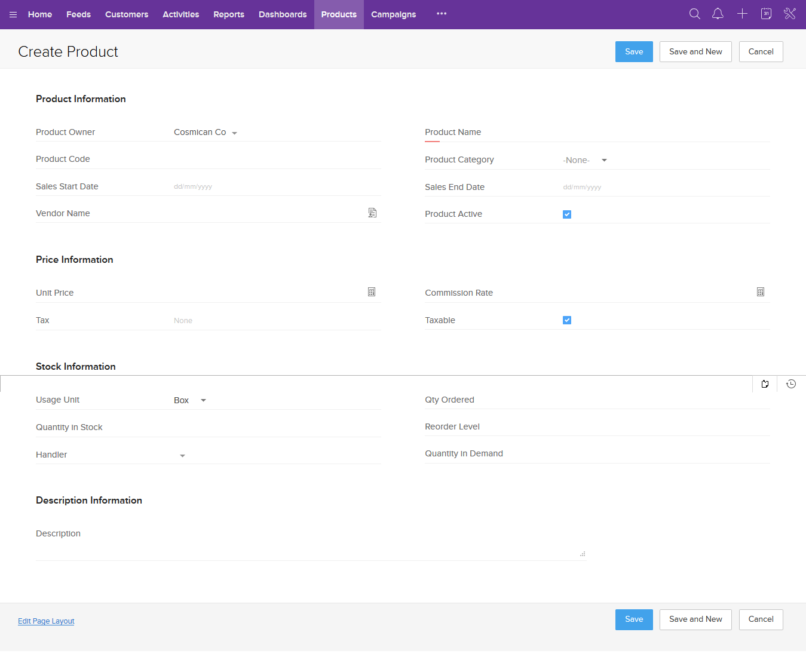Screen dimensions: 806x672
Task: Click the plus quick-create icon
Action: click(742, 14)
